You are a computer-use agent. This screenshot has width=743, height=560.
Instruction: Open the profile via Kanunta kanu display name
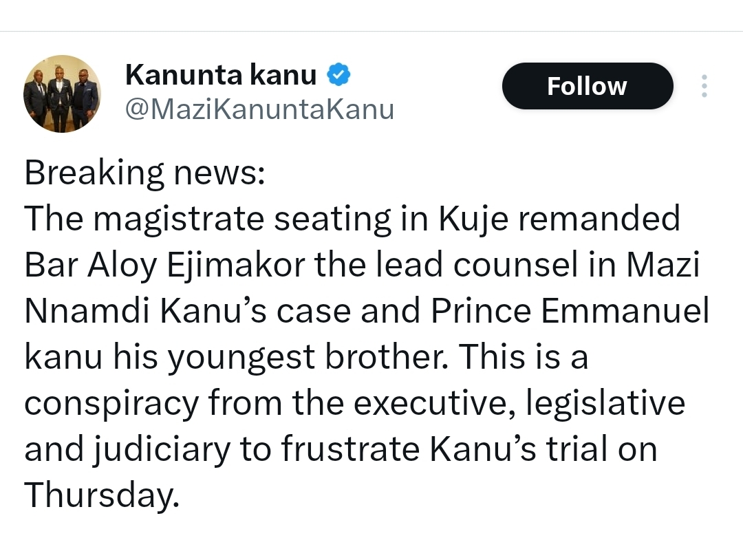point(220,74)
